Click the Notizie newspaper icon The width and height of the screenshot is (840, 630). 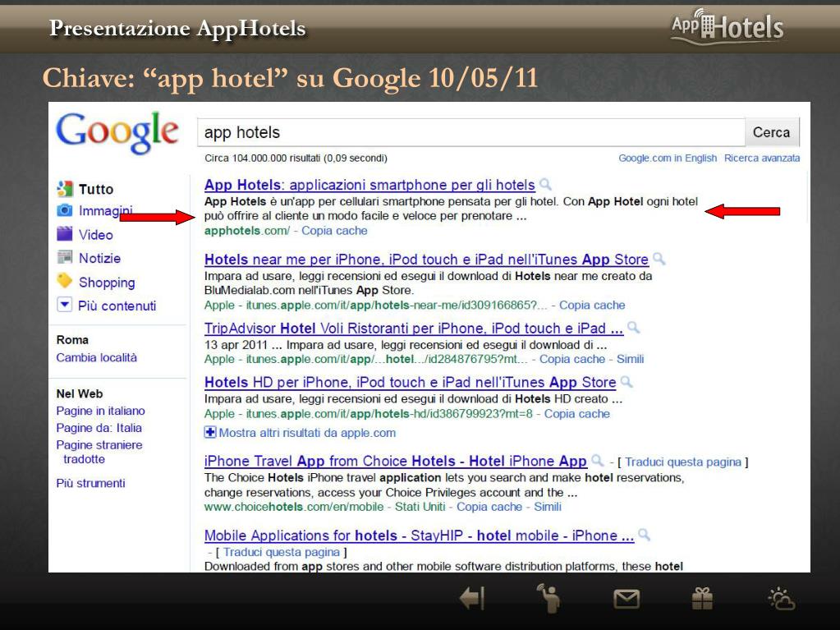65,257
